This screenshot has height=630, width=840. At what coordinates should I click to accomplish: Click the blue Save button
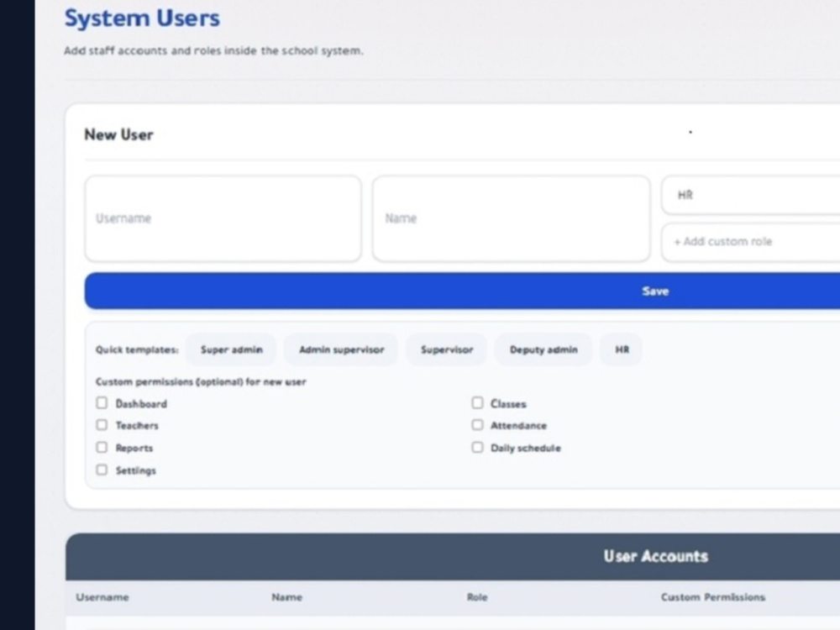point(462,291)
